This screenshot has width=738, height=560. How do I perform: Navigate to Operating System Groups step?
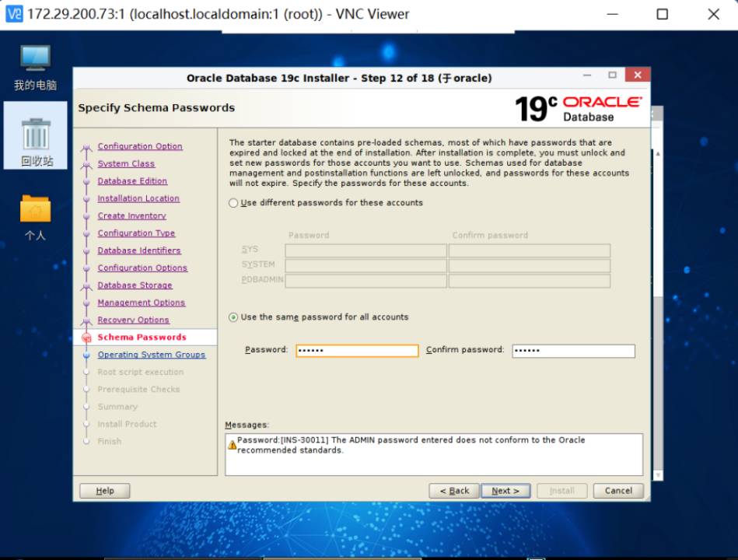click(152, 355)
